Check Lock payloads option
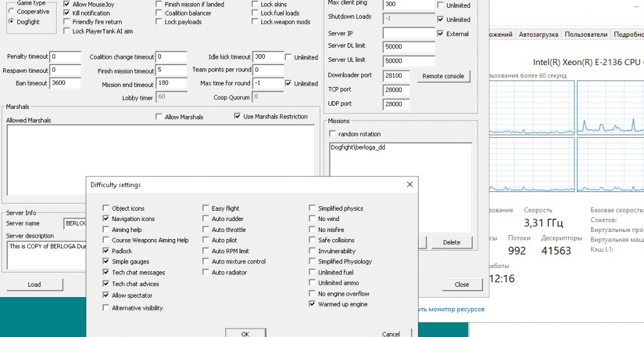 point(158,22)
